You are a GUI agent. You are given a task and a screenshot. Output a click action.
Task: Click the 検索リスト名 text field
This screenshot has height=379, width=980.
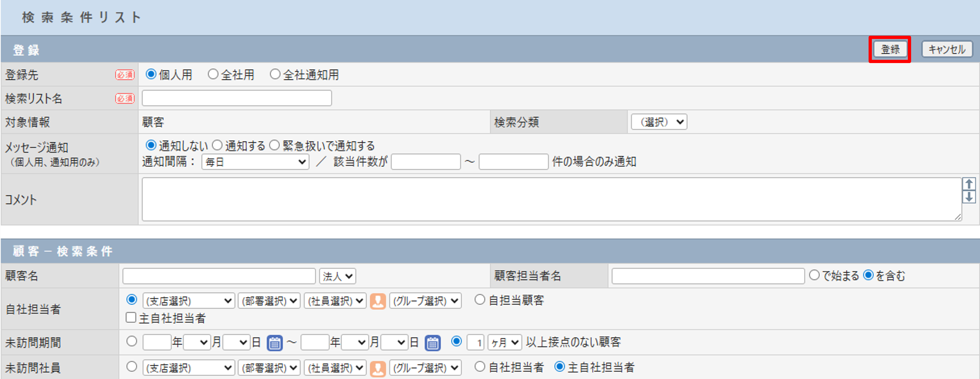pyautogui.click(x=237, y=98)
